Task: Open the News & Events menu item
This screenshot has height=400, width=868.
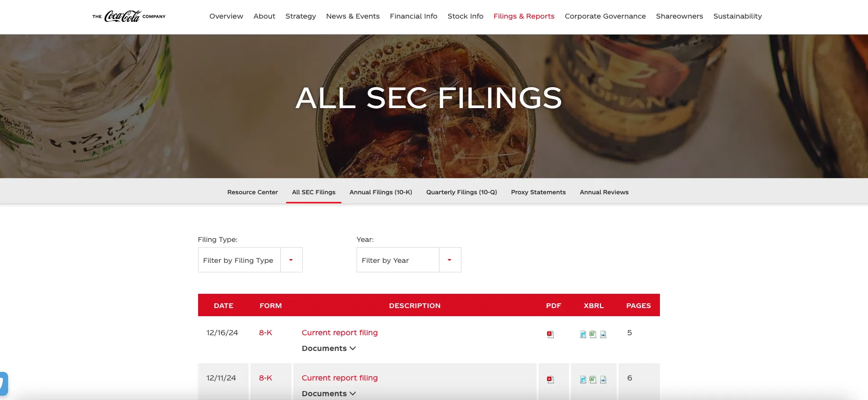Action: point(353,16)
